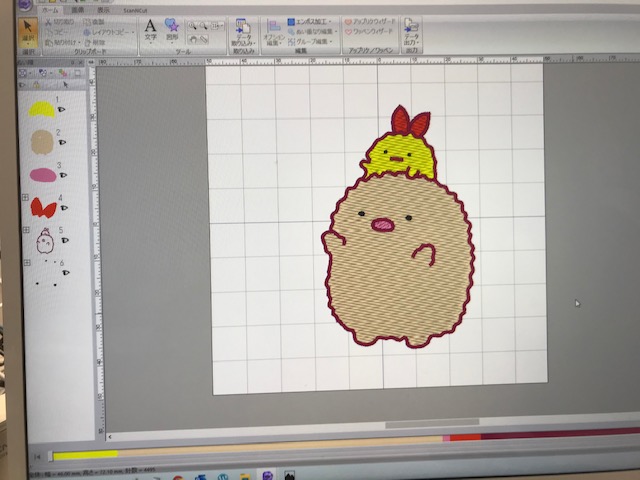
Task: Click the zoom in magnifier icon
Action: pos(192,26)
